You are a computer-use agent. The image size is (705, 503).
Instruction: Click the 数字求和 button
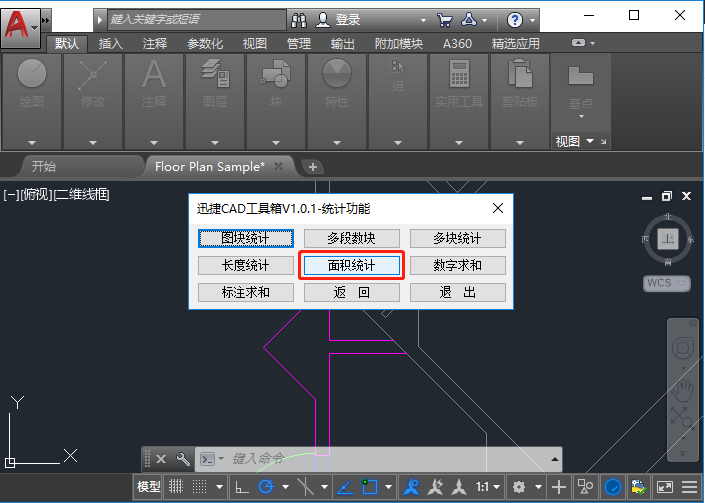(x=458, y=265)
